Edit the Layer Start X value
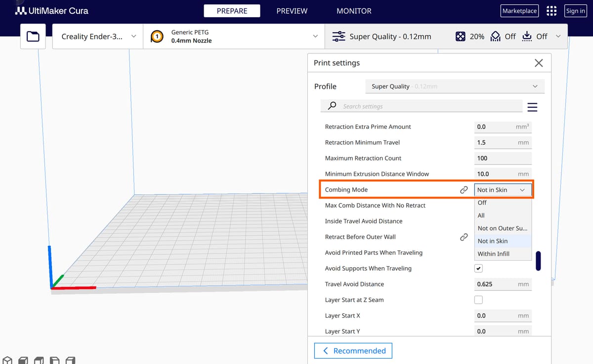This screenshot has width=593, height=364. pos(503,316)
